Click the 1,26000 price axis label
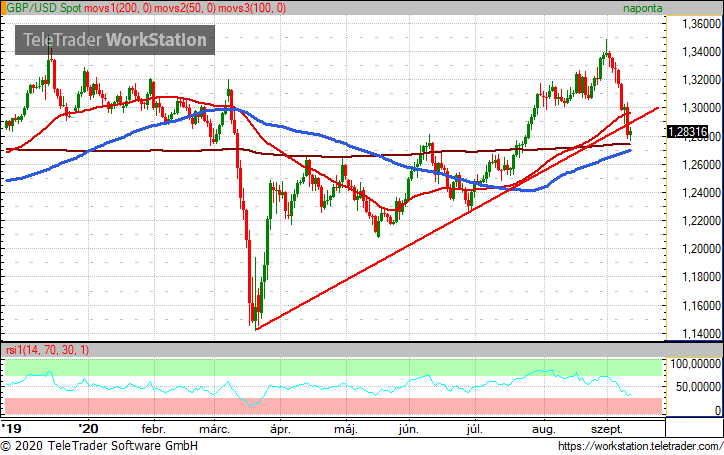Viewport: 724px width, 455px height. [701, 164]
